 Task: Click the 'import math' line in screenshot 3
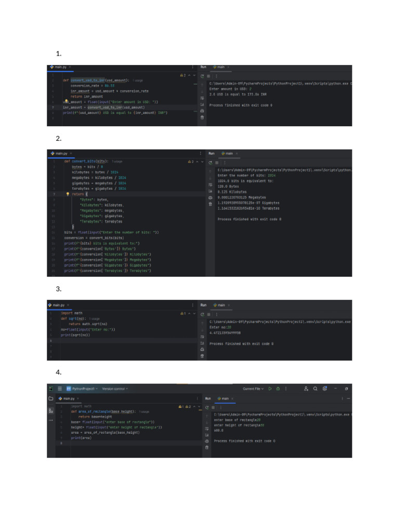tap(72, 313)
